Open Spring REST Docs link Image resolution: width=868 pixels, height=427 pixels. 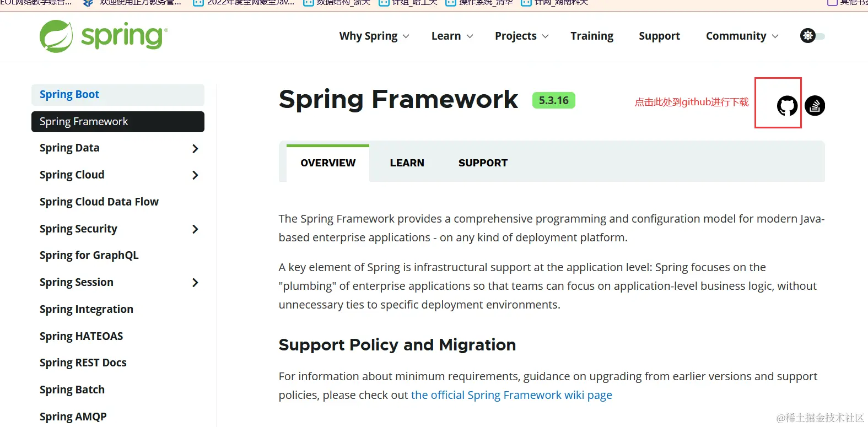coord(83,363)
